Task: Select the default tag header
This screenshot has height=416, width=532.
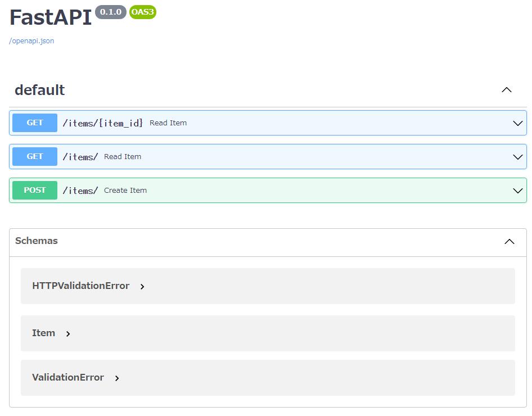Action: pos(39,90)
